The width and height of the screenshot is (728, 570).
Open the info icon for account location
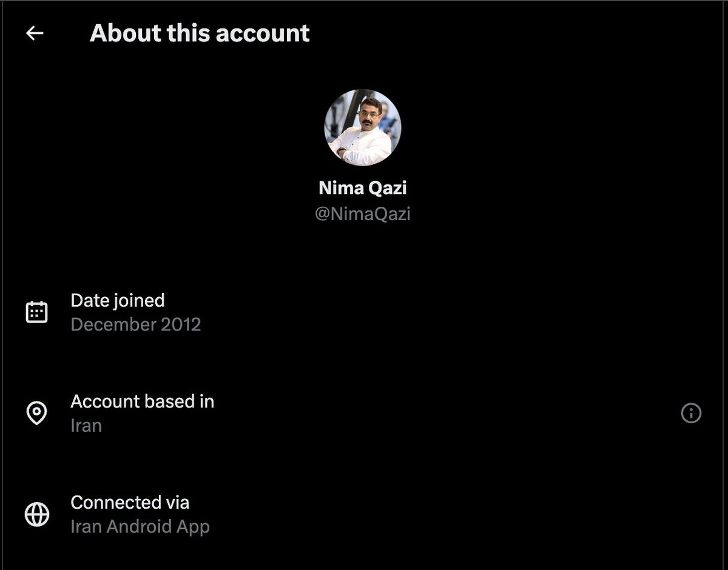point(691,414)
